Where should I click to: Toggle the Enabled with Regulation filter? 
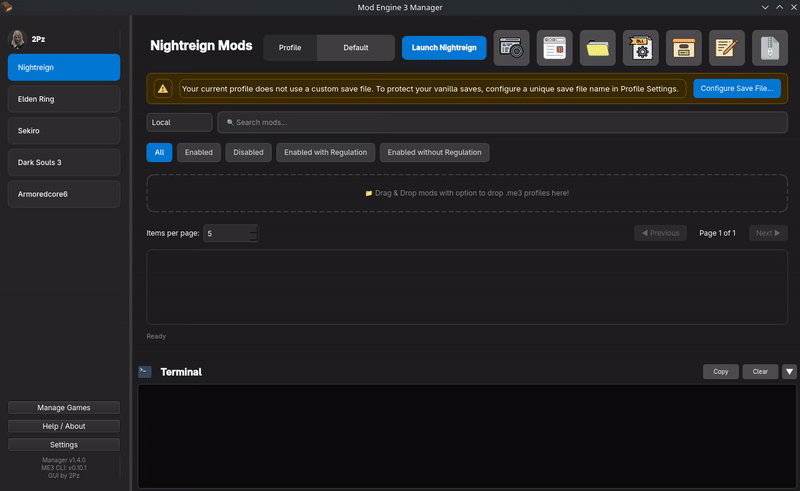click(326, 152)
